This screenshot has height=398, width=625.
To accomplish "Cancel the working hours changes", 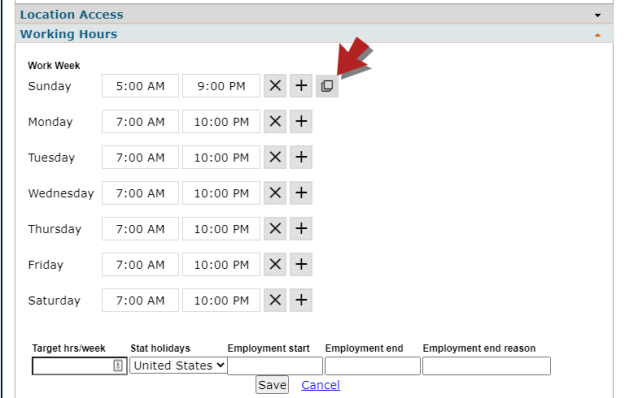I will click(x=320, y=385).
